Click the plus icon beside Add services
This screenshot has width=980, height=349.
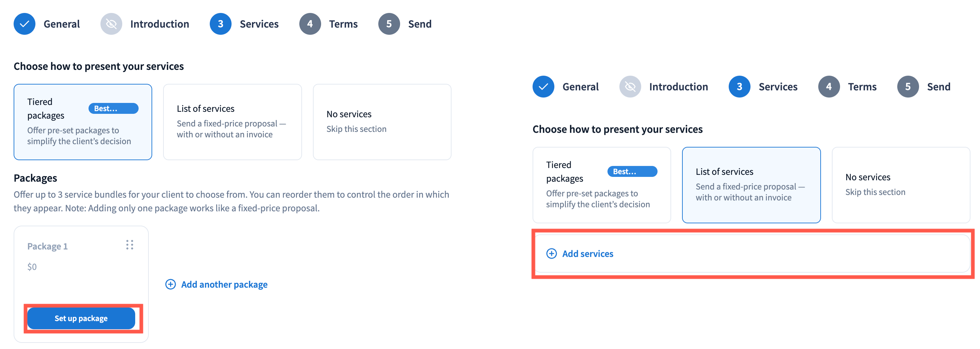click(x=551, y=254)
